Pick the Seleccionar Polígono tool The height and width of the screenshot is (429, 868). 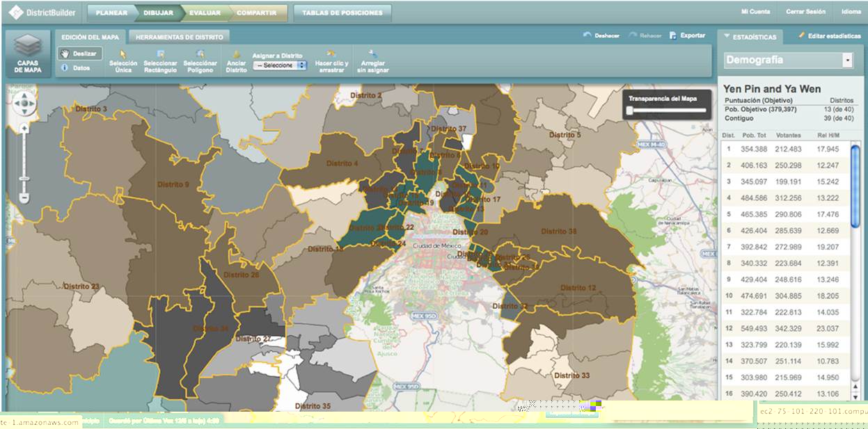tap(200, 61)
